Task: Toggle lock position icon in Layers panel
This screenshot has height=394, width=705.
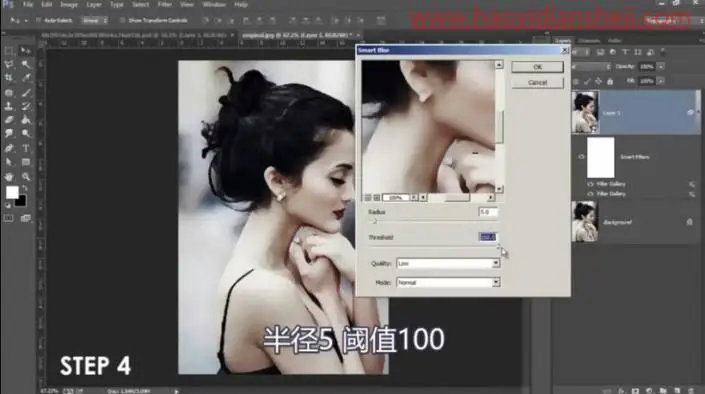Action: 598,81
